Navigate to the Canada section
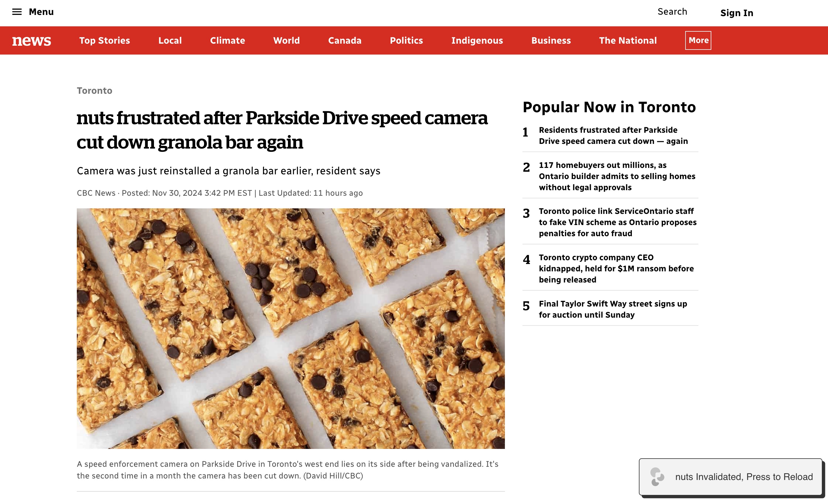Image resolution: width=828 pixels, height=504 pixels. pos(345,41)
